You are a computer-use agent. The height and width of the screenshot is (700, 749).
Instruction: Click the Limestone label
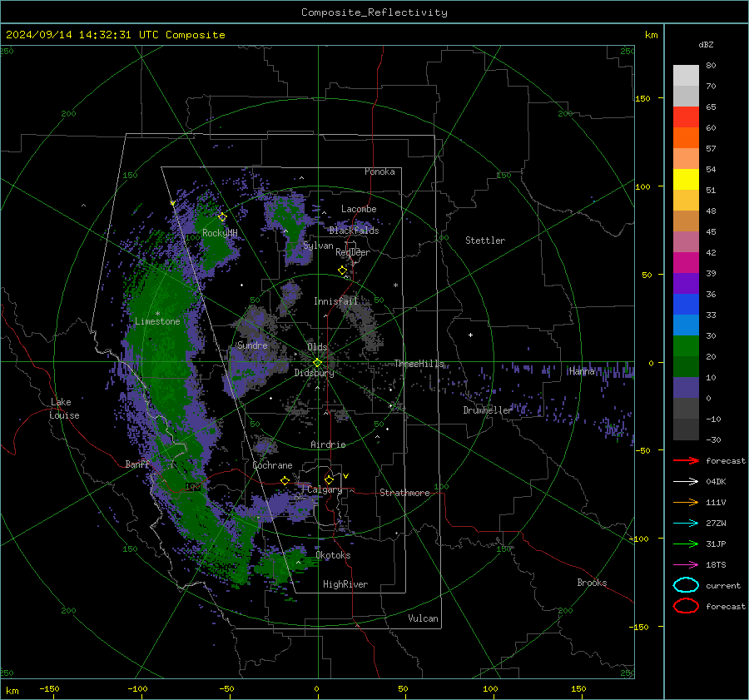(157, 321)
